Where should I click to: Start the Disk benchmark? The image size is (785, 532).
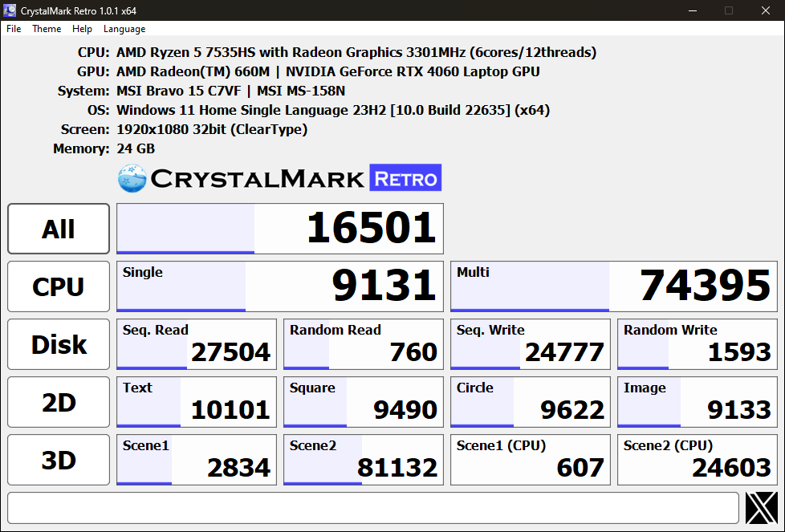point(59,344)
